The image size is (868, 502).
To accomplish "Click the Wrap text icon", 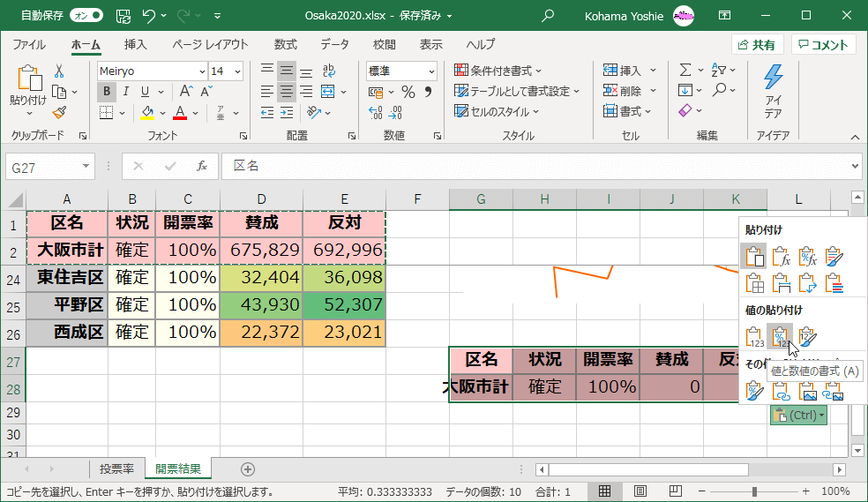I will [328, 71].
